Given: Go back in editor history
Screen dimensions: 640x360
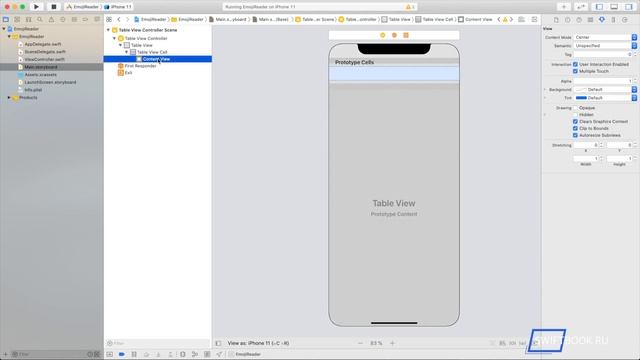Looking at the screenshot, I should coord(119,19).
